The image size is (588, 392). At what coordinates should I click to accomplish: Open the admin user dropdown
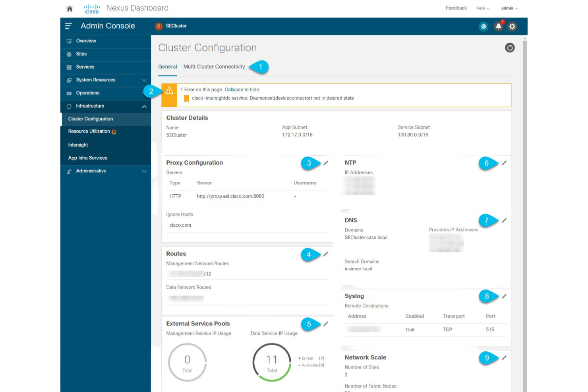pos(509,8)
